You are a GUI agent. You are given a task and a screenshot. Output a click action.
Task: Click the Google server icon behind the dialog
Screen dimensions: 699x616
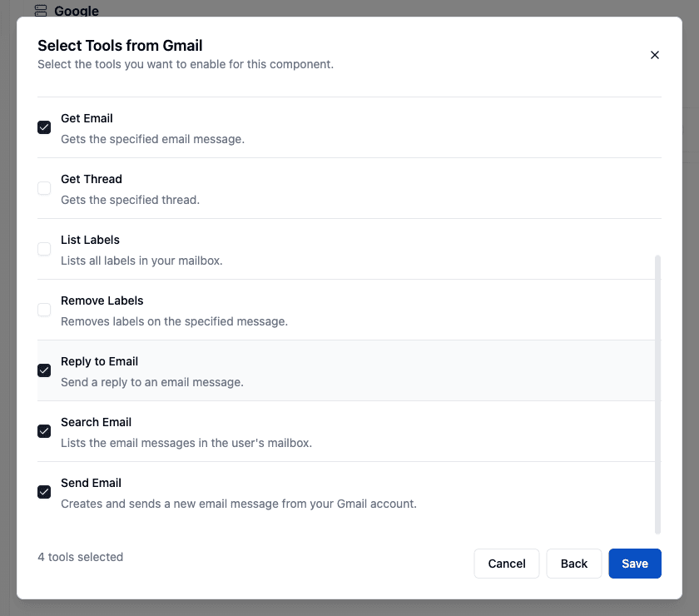click(41, 11)
